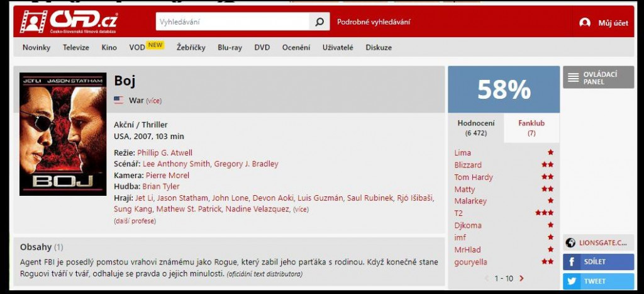Click the Akční / Thriller genre text
Image resolution: width=644 pixels, height=294 pixels.
pyautogui.click(x=140, y=125)
